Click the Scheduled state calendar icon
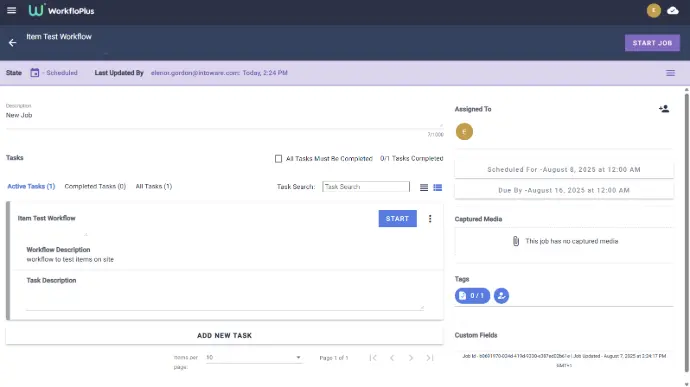The image size is (690, 387). (35, 73)
